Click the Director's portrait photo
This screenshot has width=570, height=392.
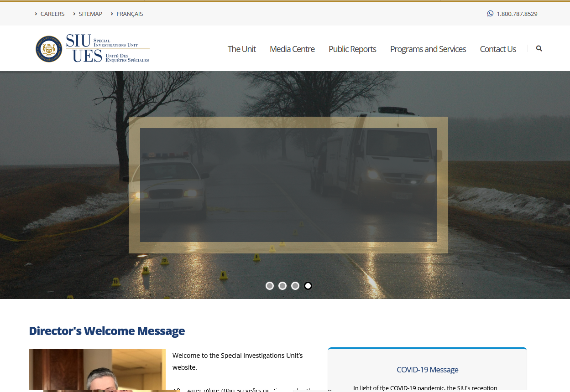click(97, 369)
